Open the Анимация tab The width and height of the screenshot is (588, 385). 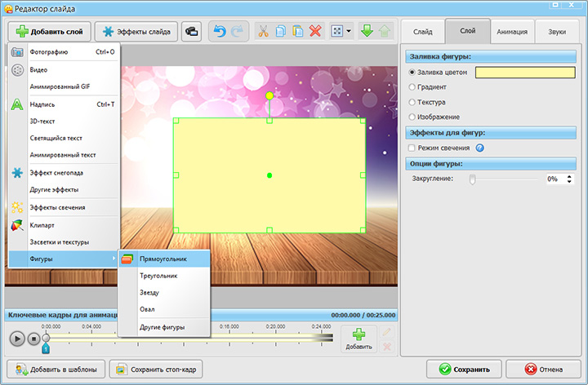click(512, 32)
